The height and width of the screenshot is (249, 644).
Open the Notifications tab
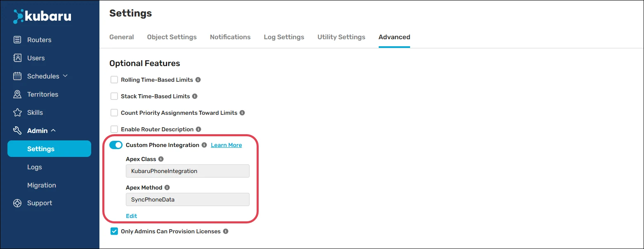coord(230,37)
